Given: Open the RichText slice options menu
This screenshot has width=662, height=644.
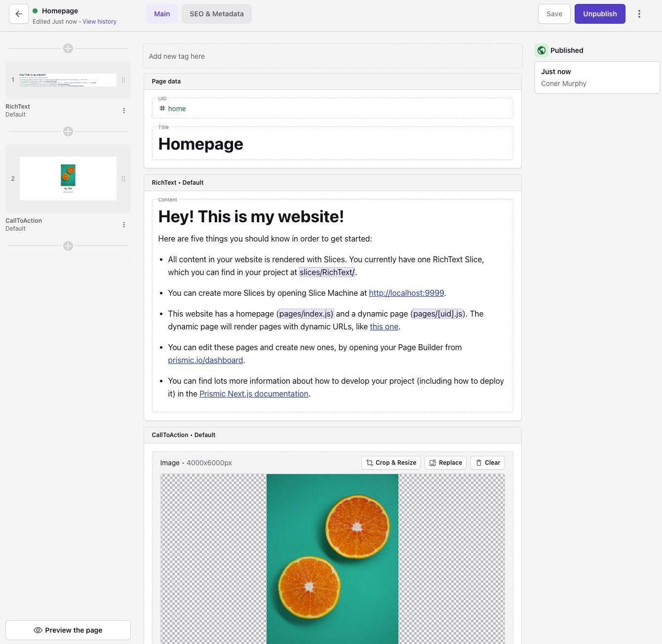Looking at the screenshot, I should click(123, 111).
